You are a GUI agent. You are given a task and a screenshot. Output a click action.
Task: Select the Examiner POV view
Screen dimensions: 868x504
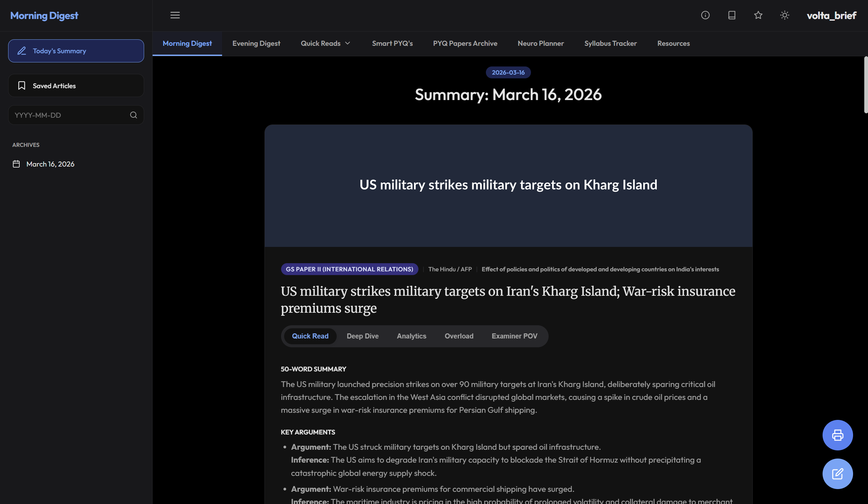coord(514,336)
